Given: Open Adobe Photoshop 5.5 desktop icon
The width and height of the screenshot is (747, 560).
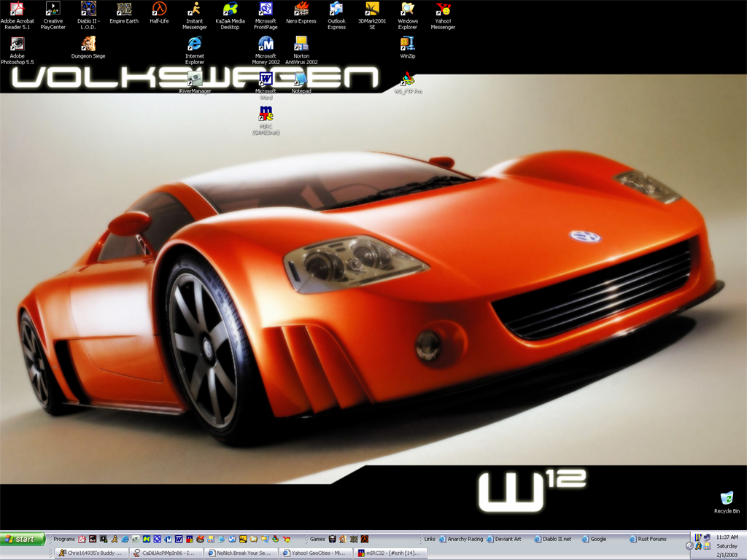Looking at the screenshot, I should point(18,51).
